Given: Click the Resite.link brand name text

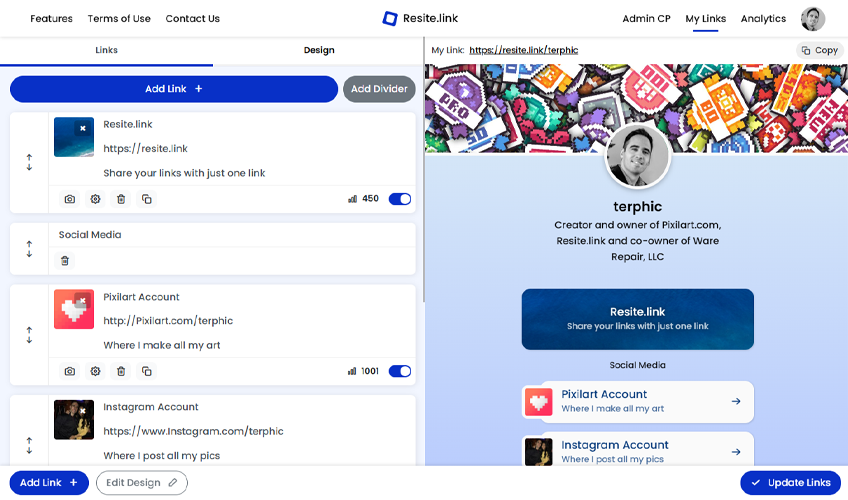Looking at the screenshot, I should 430,18.
